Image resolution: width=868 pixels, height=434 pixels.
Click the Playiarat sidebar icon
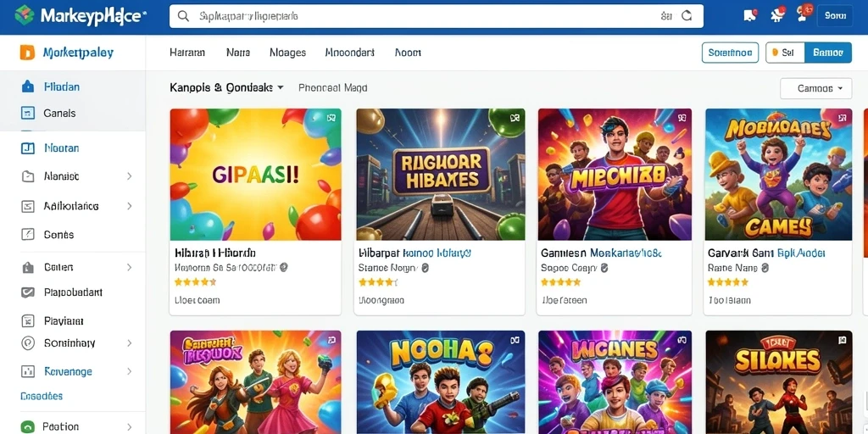(27, 320)
